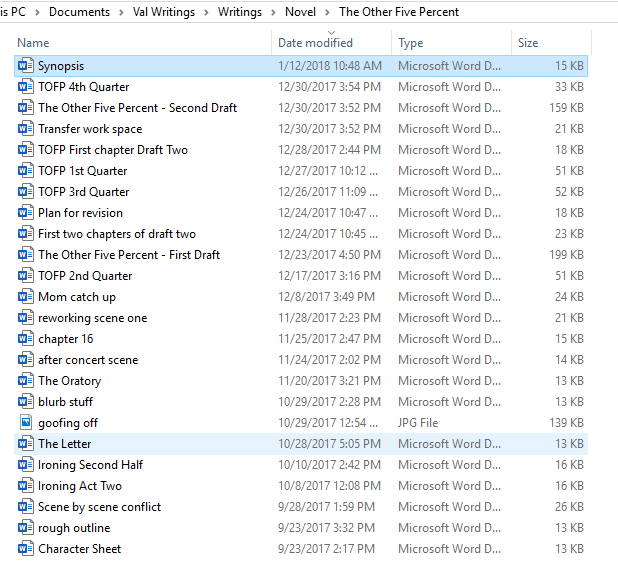Click the Type column header
618x564 pixels.
pos(410,43)
